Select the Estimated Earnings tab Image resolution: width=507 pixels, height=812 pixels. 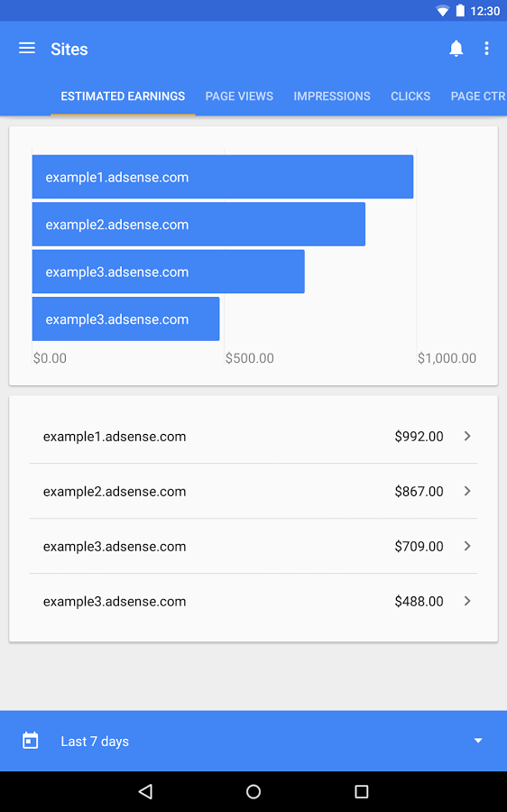coord(123,97)
